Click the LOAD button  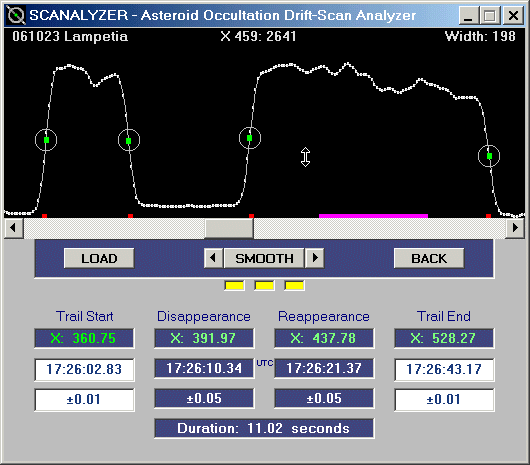[99, 259]
